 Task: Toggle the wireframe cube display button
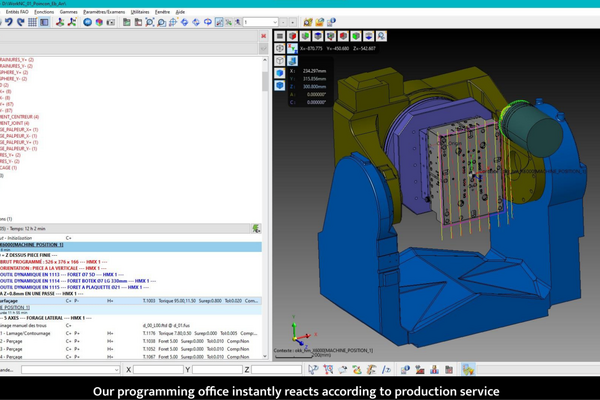click(x=280, y=59)
